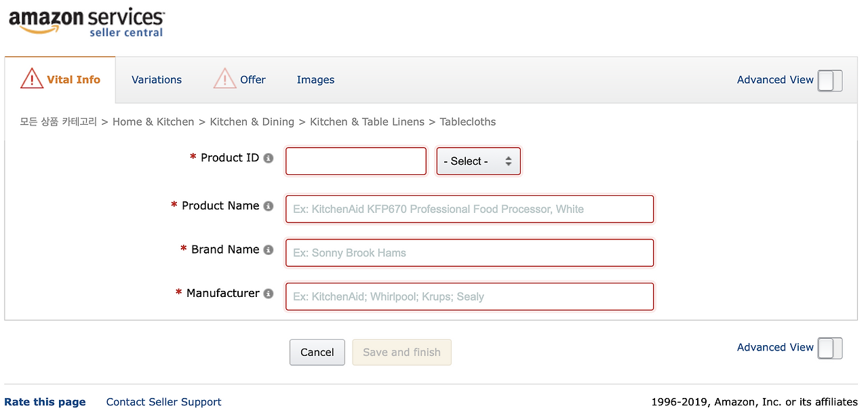Screen dimensions: 868x419
Task: Open the Product ID type Select dropdown
Action: [478, 161]
